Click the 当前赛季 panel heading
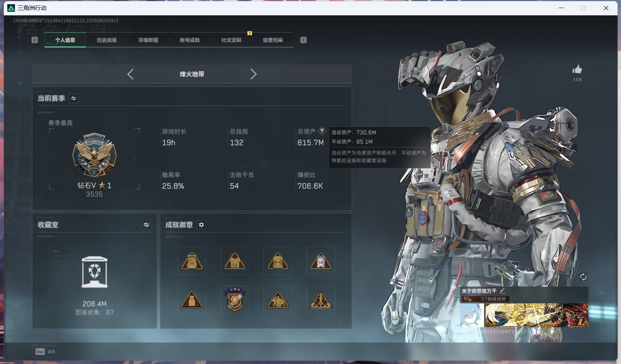 [x=51, y=98]
